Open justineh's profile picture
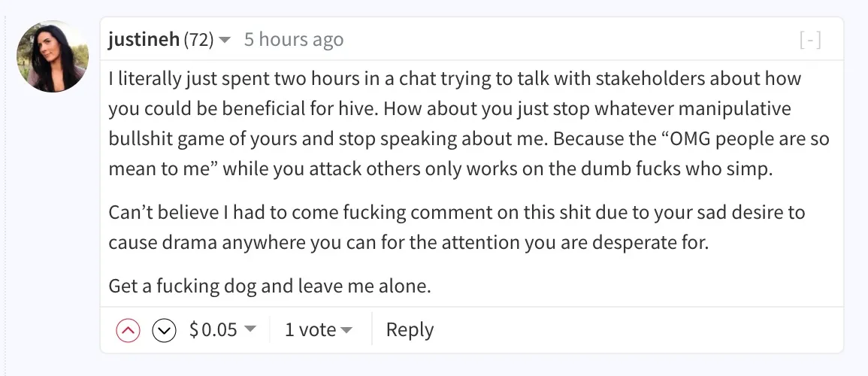Viewport: 868px width, 376px height. click(53, 56)
